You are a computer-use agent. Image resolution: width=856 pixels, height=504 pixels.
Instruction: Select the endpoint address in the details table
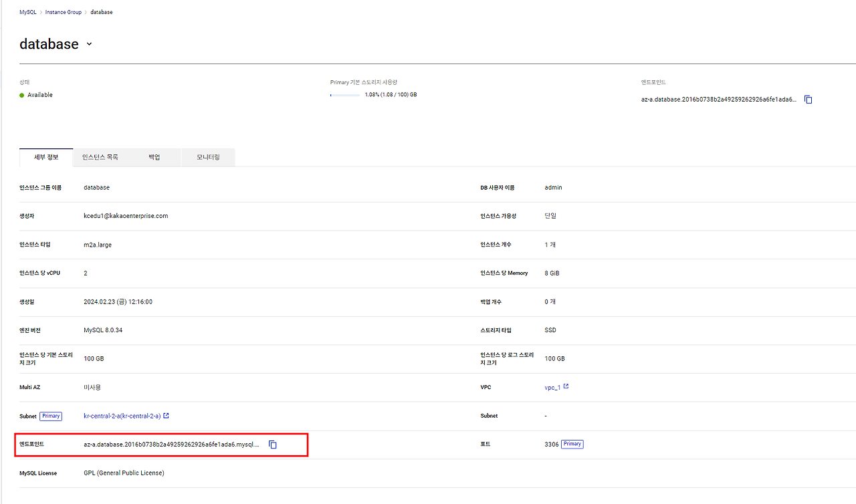pyautogui.click(x=171, y=445)
